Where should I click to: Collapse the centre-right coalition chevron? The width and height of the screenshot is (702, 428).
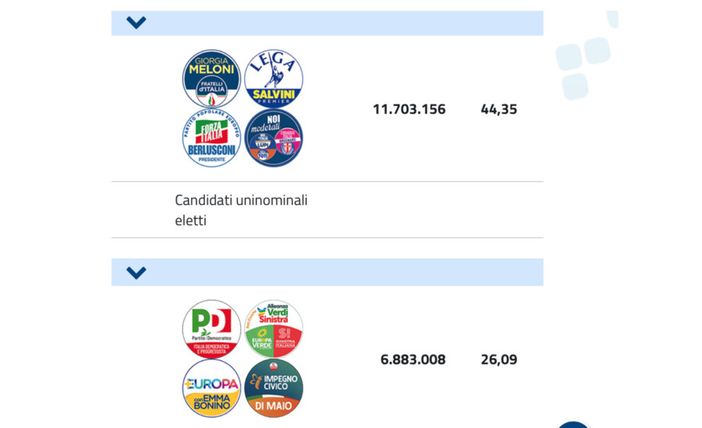[137, 23]
